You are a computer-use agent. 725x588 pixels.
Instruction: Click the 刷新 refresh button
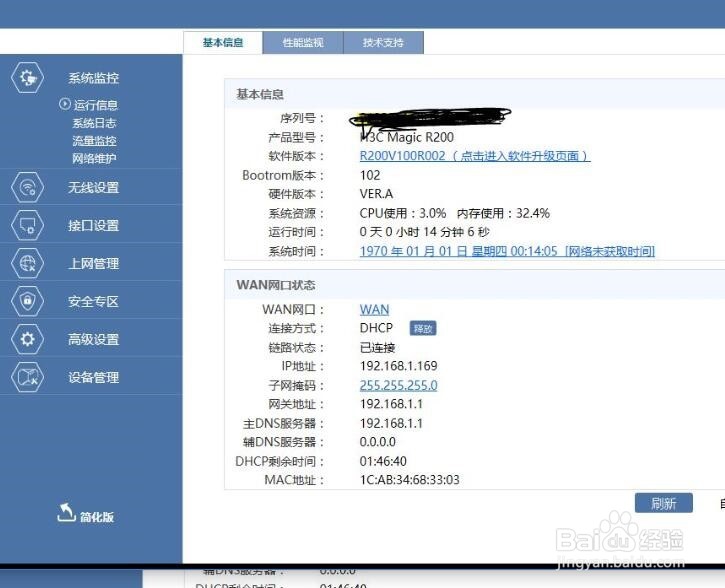click(x=664, y=503)
